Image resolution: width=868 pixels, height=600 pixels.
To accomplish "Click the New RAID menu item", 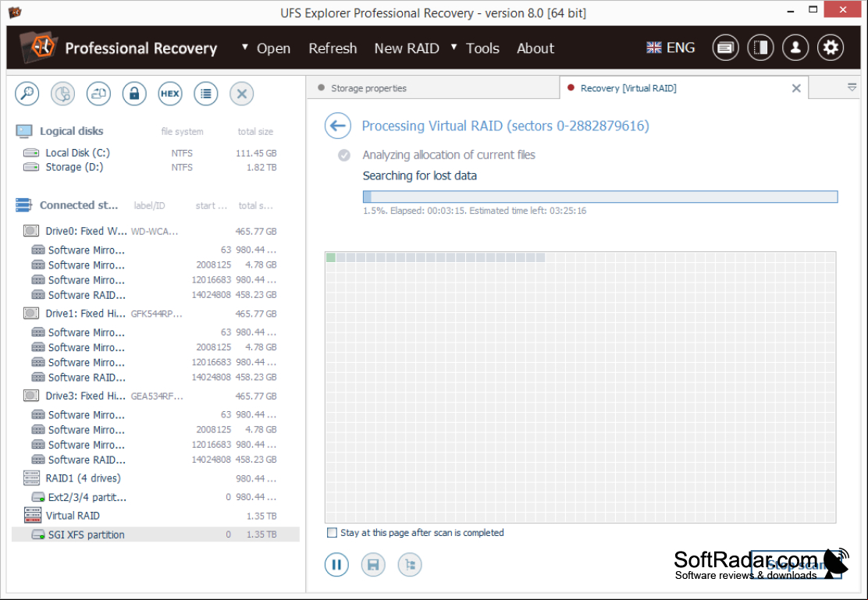I will point(407,48).
